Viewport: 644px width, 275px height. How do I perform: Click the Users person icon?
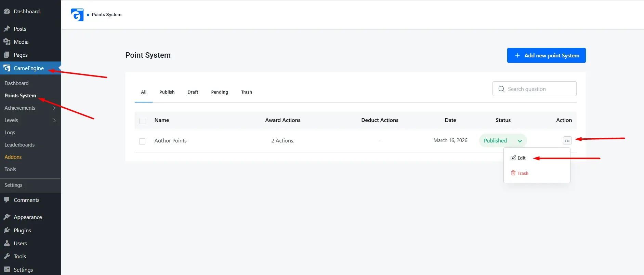(x=7, y=243)
